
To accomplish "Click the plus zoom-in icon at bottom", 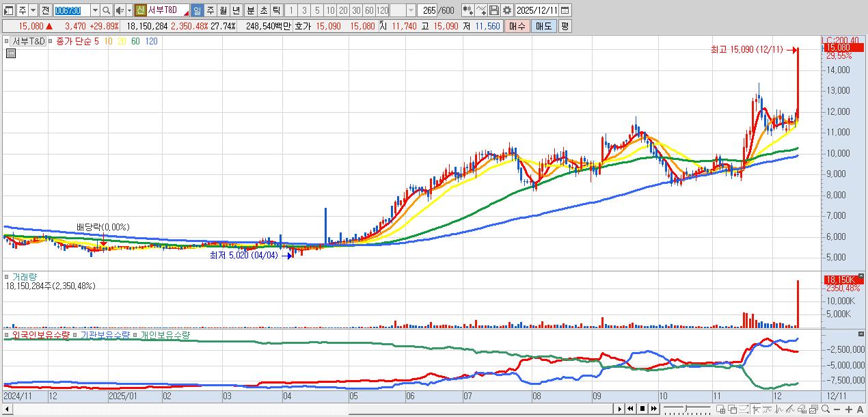I will [x=849, y=409].
